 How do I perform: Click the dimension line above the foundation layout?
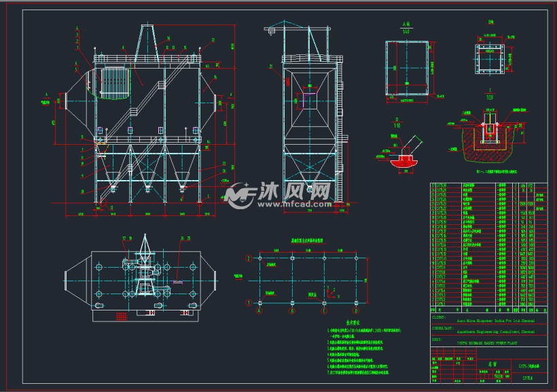coord(309,251)
